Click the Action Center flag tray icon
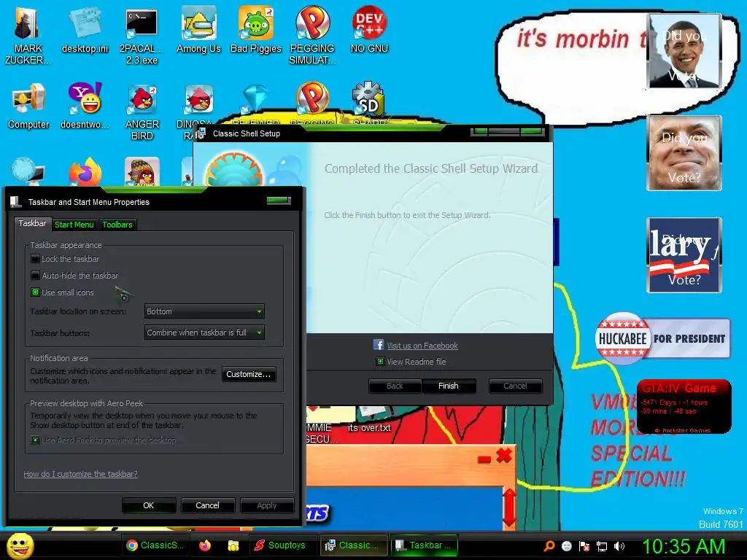Viewport: 747px width, 560px height. 584,546
